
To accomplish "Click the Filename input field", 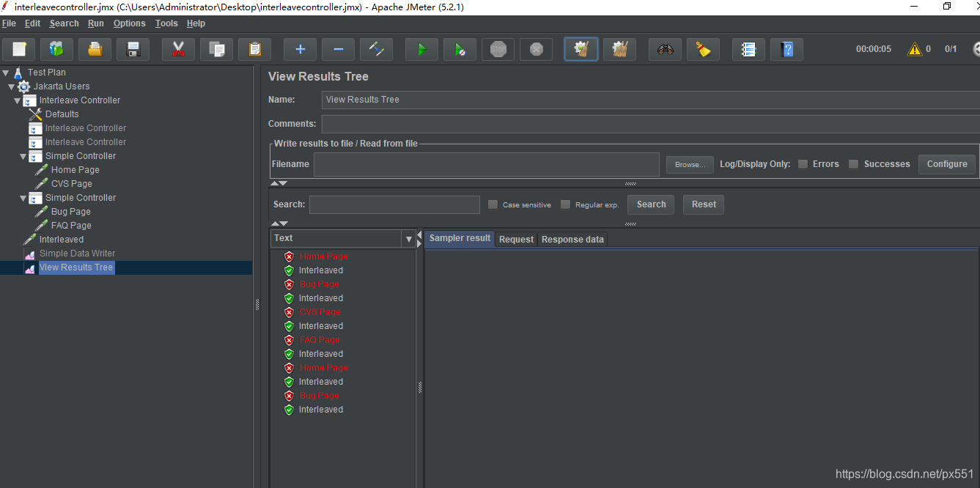I will point(487,164).
